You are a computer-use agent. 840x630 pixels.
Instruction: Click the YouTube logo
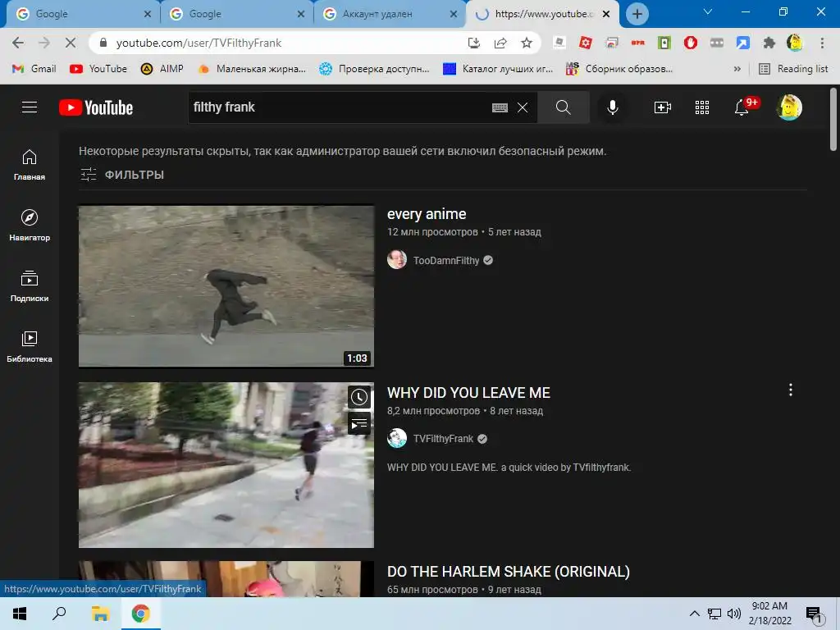(96, 107)
